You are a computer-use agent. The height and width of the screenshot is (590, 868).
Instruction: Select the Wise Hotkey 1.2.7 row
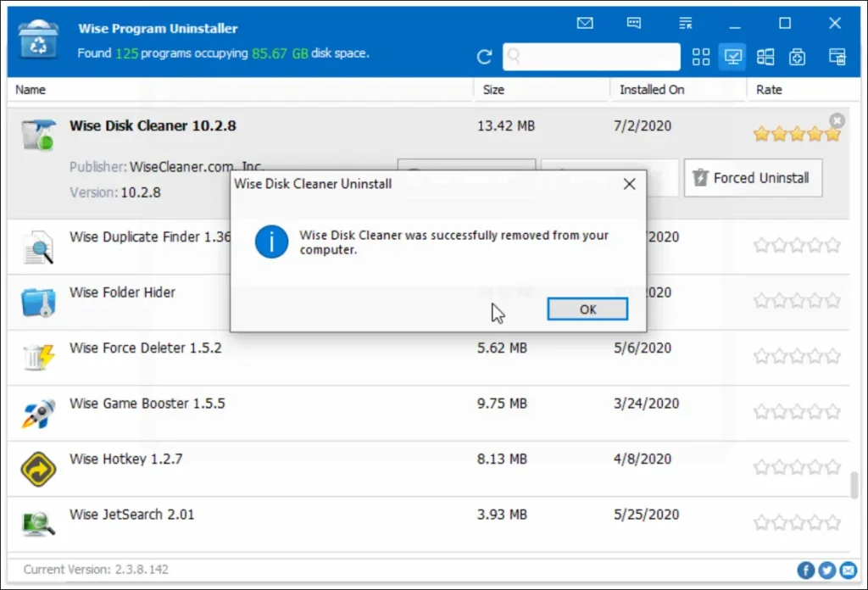428,469
